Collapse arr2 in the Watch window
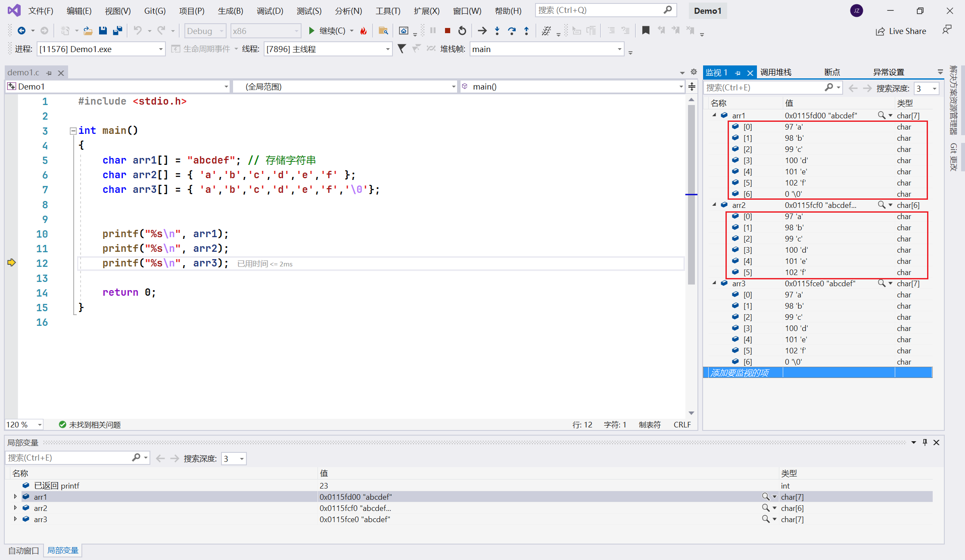 (714, 205)
